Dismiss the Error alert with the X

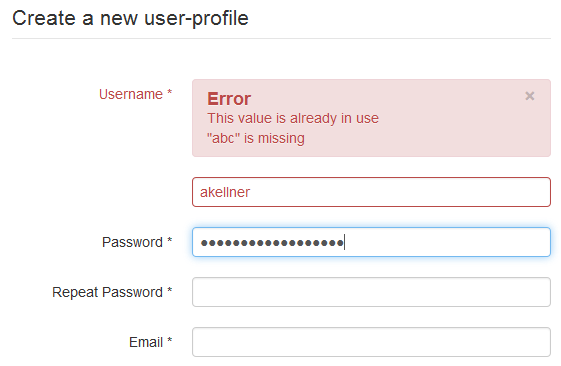coord(530,96)
